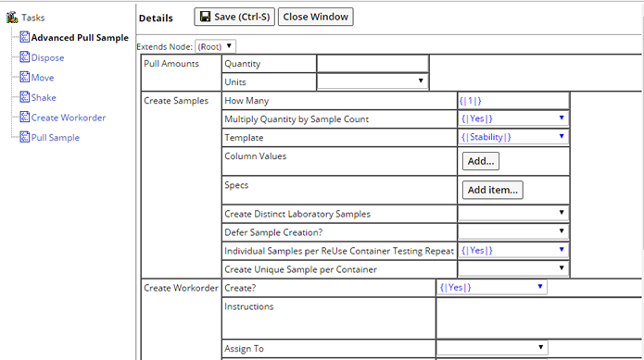Viewport: 644px width, 360px height.
Task: Click Add... button for Column Values
Action: tap(481, 161)
